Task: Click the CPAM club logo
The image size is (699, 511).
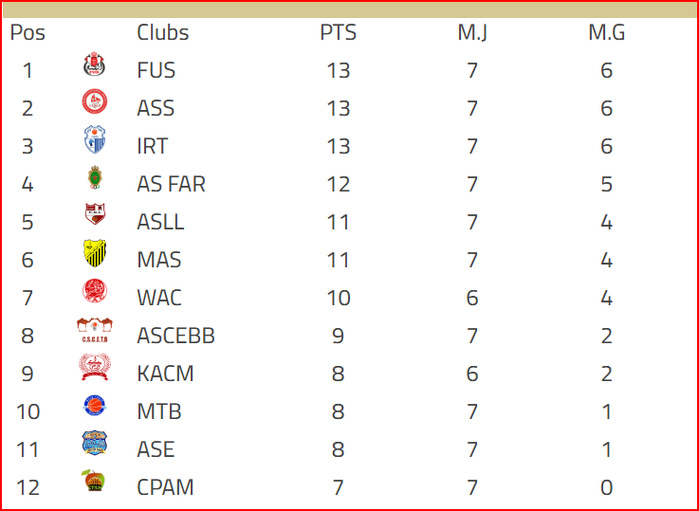Action: tap(94, 482)
